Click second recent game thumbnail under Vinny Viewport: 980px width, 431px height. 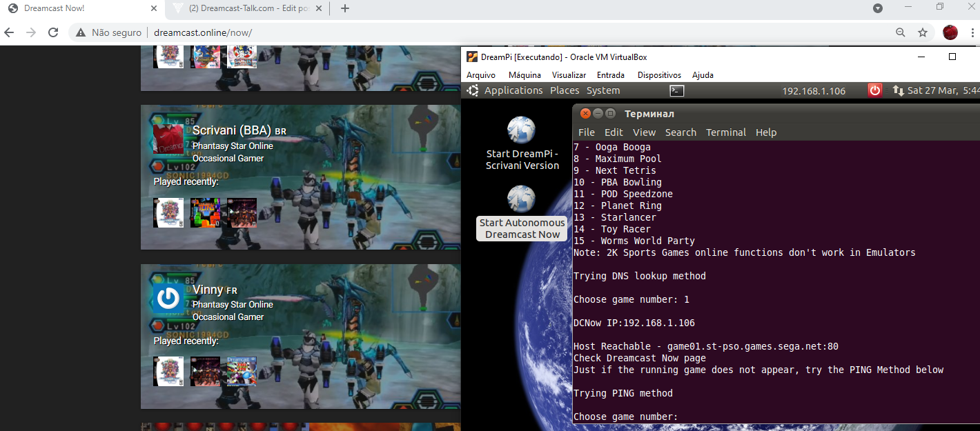pyautogui.click(x=205, y=371)
